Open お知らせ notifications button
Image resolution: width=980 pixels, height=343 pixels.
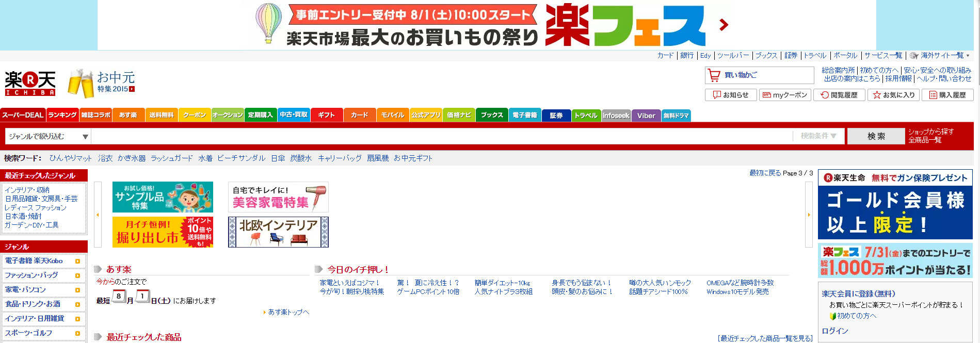(x=731, y=95)
